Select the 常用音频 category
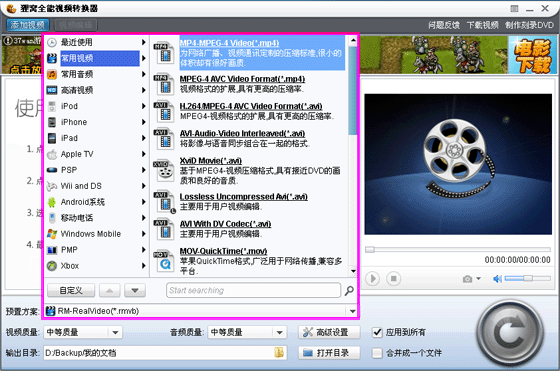Image resolution: width=560 pixels, height=371 pixels. [x=96, y=74]
